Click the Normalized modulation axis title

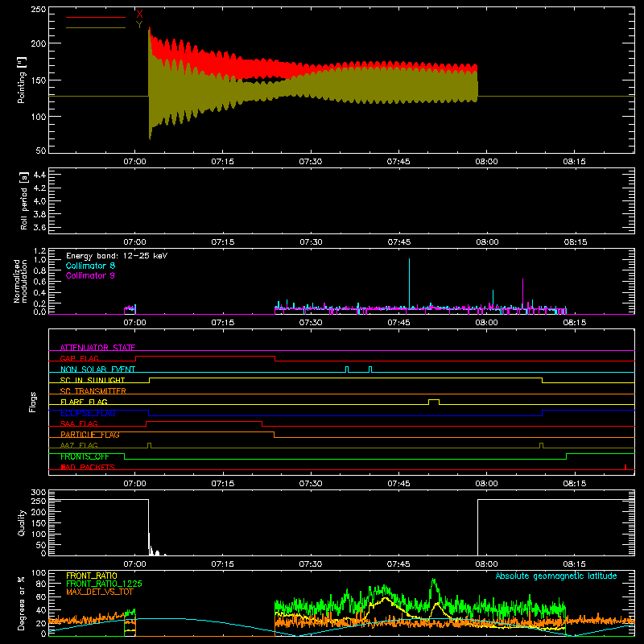point(21,281)
